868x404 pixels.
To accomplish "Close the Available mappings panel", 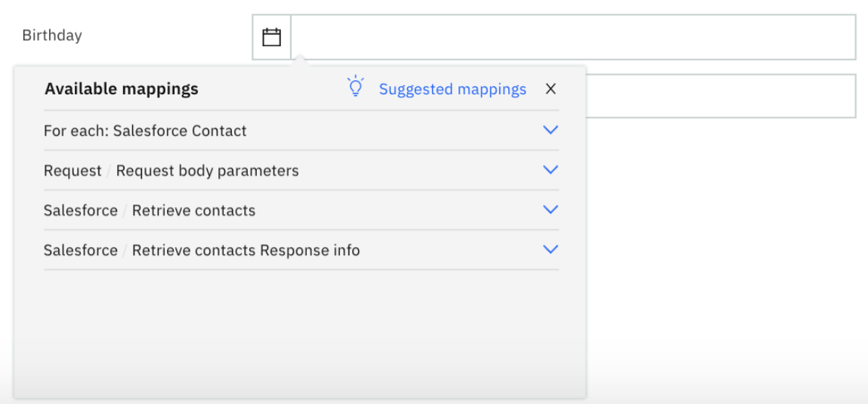I will pyautogui.click(x=551, y=89).
